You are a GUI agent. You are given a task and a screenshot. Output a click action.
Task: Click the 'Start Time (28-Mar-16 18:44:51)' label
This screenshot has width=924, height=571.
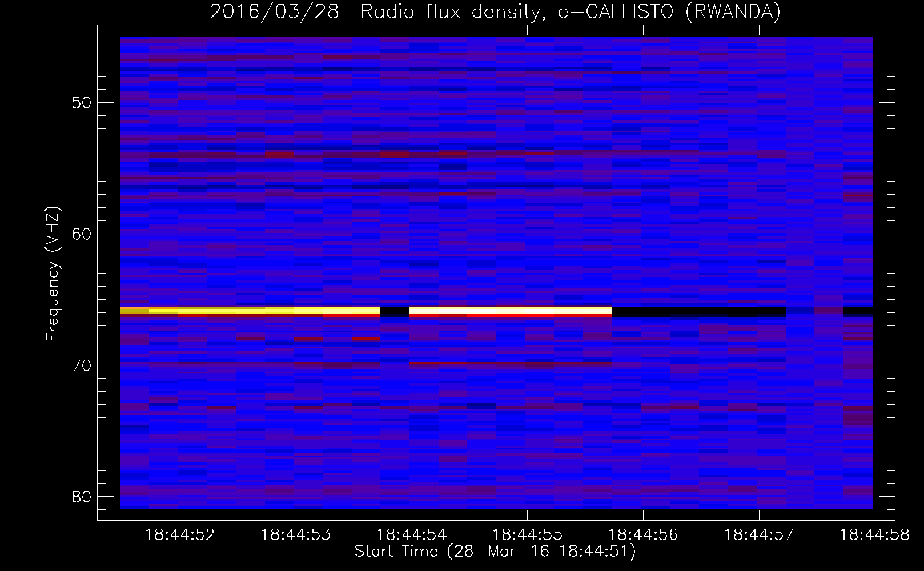tap(495, 552)
